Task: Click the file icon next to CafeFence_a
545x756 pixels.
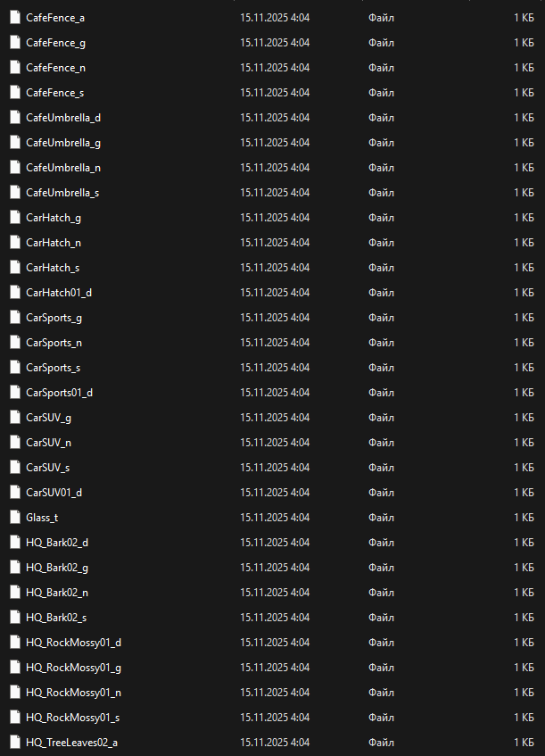Action: pyautogui.click(x=14, y=17)
